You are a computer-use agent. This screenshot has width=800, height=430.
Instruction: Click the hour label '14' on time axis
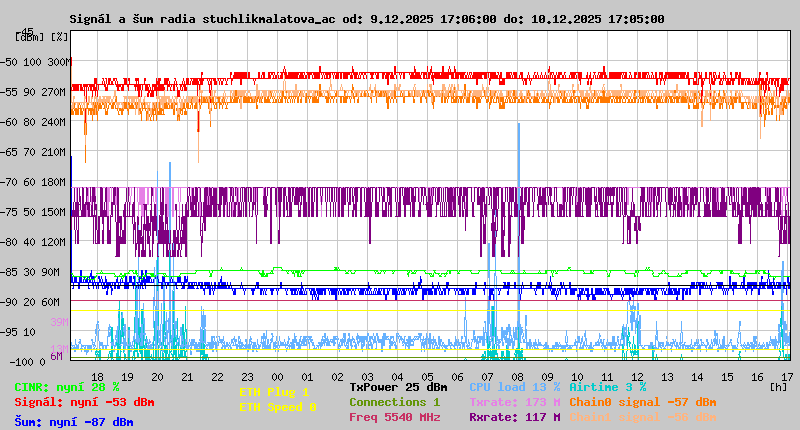point(697,377)
